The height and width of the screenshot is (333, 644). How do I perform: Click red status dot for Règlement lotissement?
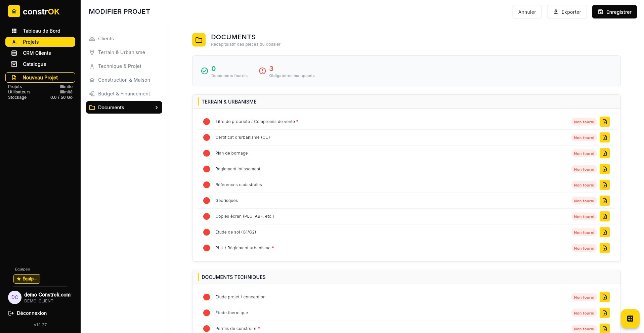(x=207, y=169)
